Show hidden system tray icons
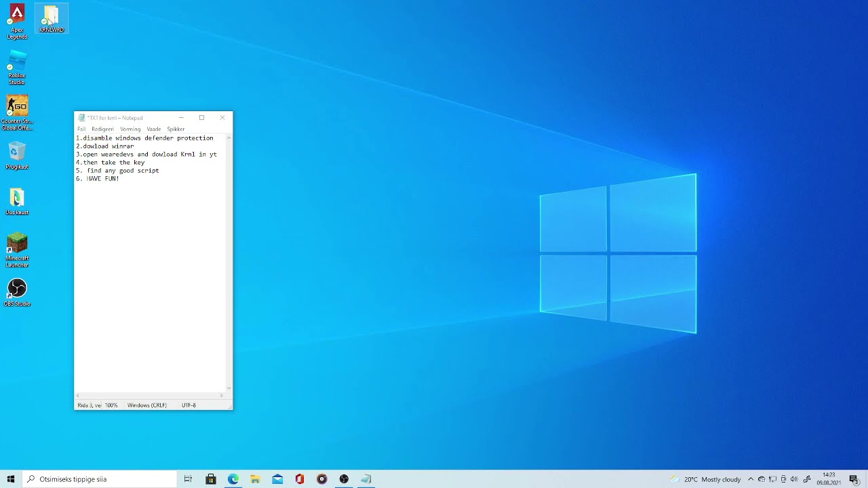This screenshot has height=488, width=868. (750, 479)
